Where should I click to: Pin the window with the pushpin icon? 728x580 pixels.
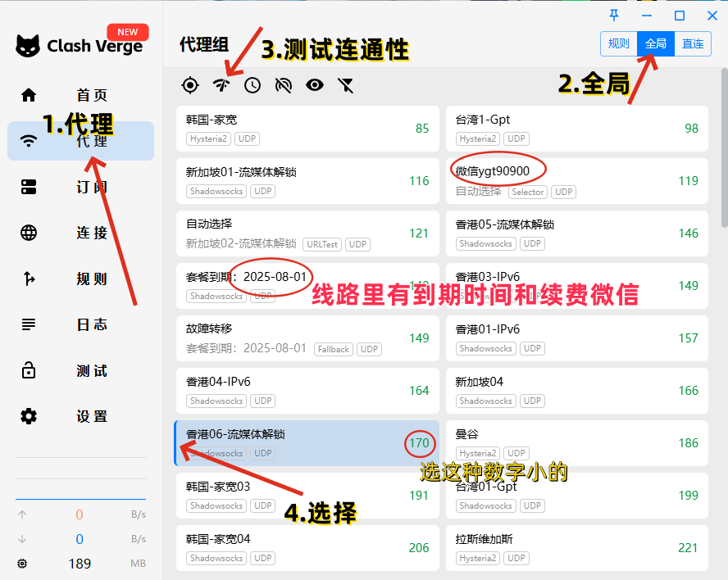tap(615, 16)
